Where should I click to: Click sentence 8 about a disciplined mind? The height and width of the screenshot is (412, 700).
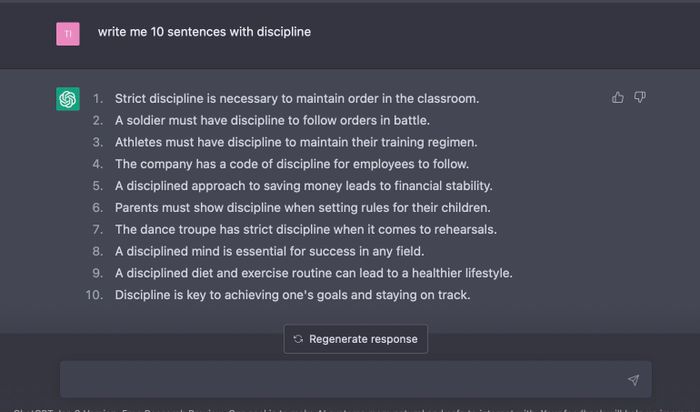(x=270, y=252)
